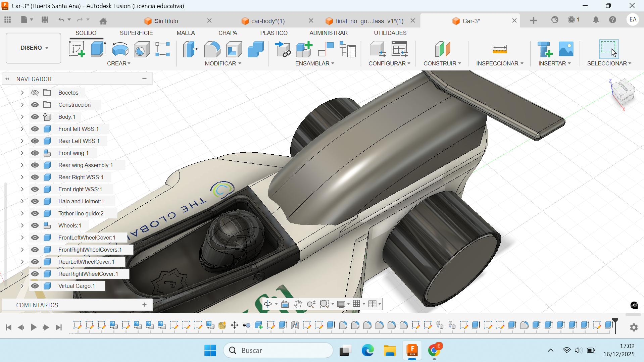This screenshot has width=644, height=362.
Task: Hide the Front wing:1 component
Action: pos(35,153)
